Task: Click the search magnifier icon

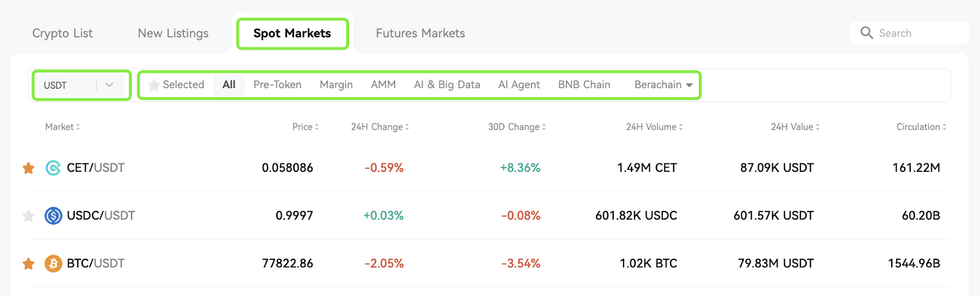Action: point(867,33)
